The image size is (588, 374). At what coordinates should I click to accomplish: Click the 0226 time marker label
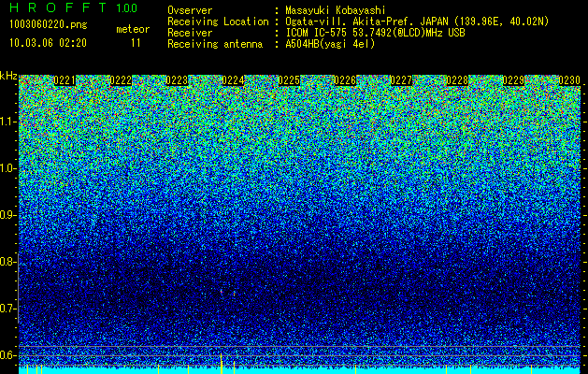tap(345, 80)
